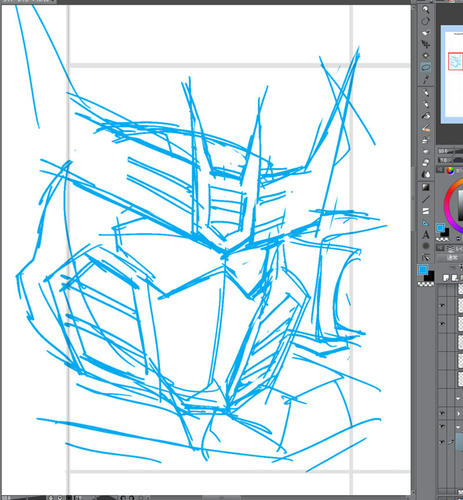Select the straight line Figure tool
The height and width of the screenshot is (500, 463).
(x=426, y=199)
